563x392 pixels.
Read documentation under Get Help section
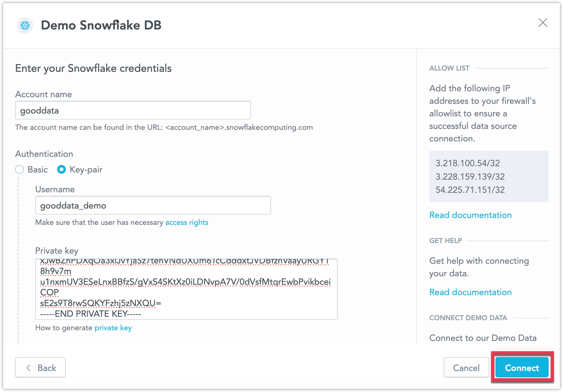[x=470, y=292]
